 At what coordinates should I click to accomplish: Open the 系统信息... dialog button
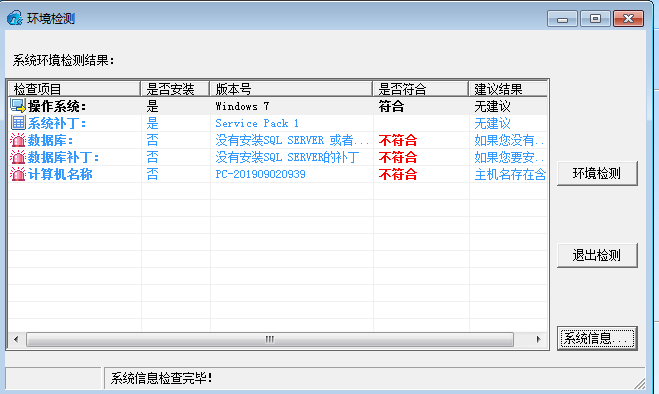click(597, 338)
